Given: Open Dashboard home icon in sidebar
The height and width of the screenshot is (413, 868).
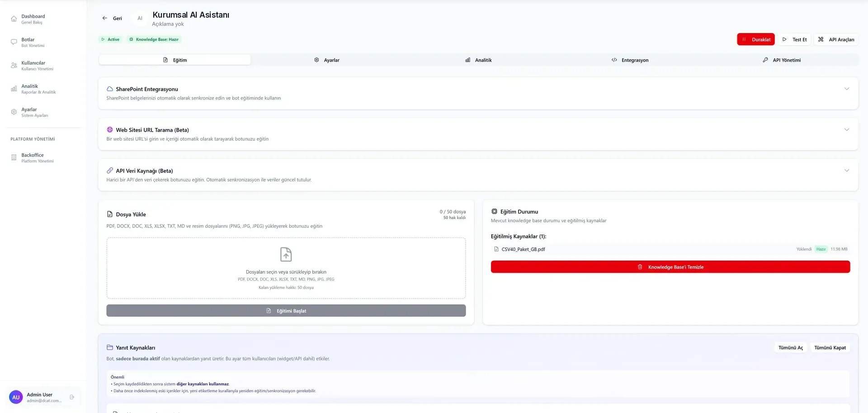Looking at the screenshot, I should (x=14, y=19).
